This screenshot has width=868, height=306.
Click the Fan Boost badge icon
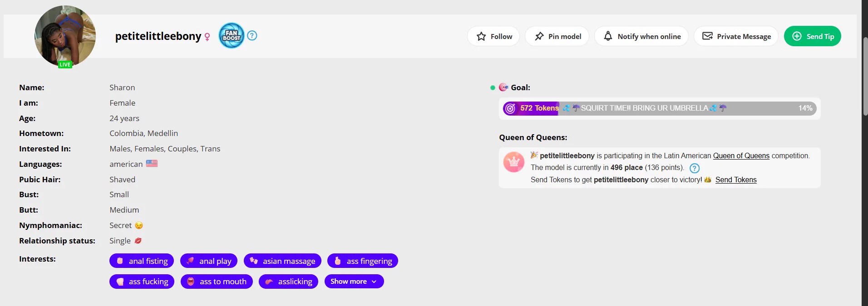click(x=232, y=35)
